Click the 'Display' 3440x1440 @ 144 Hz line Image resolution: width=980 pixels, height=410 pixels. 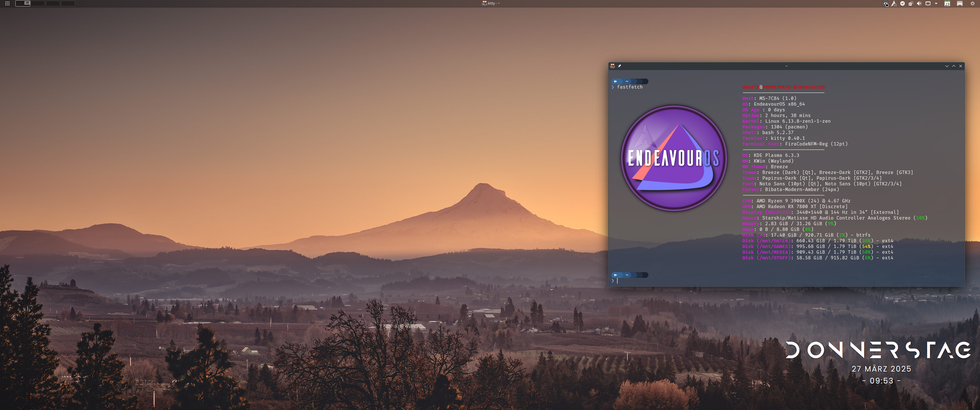(820, 213)
